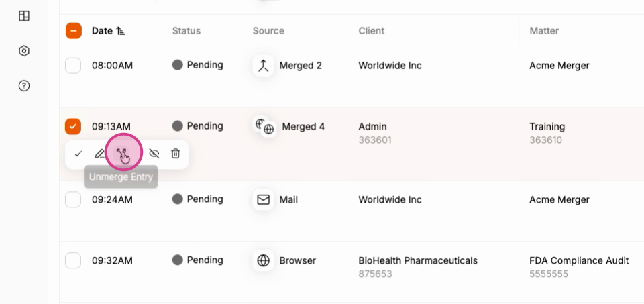The image size is (644, 304).
Task: Delete the entry with trash icon
Action: (175, 154)
